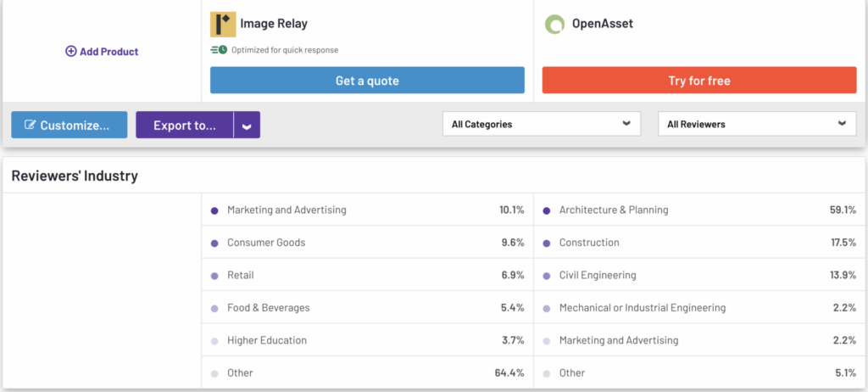The width and height of the screenshot is (868, 392).
Task: Click the 17.5% value
Action: coord(843,243)
